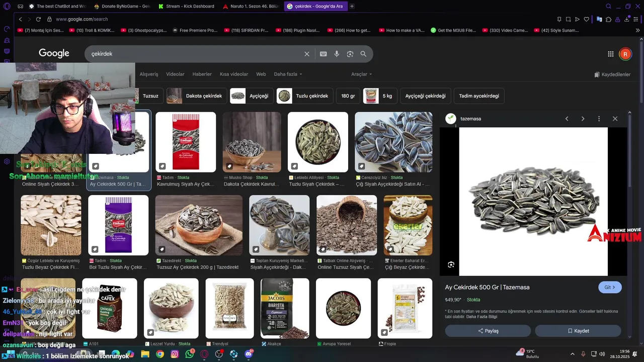
Task: Pin page using pinboard icon in address bar
Action: [x=559, y=19]
